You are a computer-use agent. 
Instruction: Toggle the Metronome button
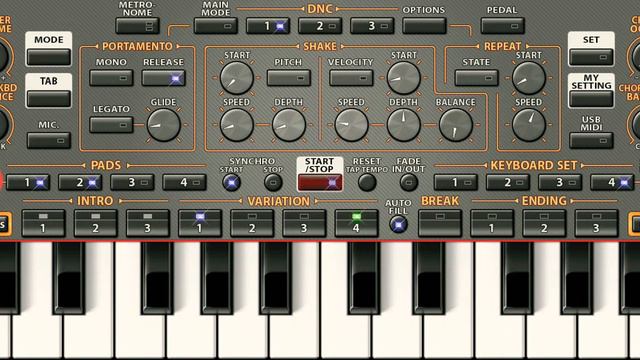137,26
